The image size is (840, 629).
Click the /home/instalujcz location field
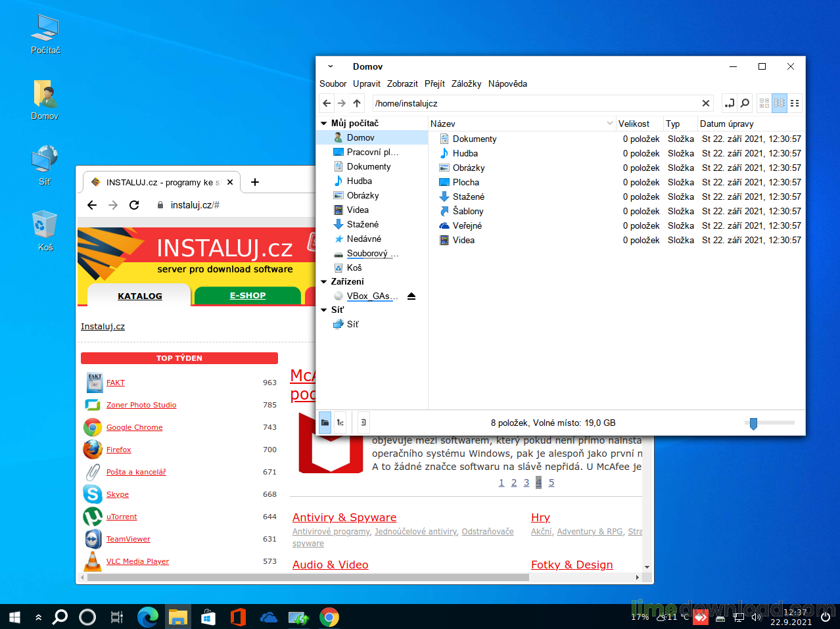(532, 103)
